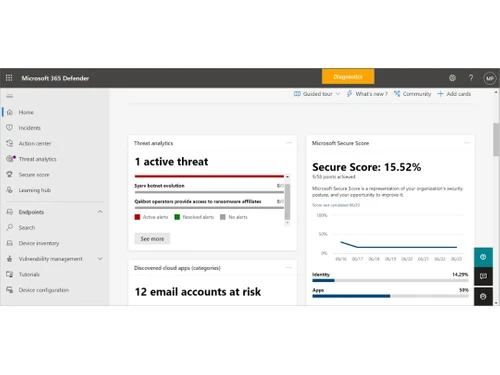Image resolution: width=500 pixels, height=375 pixels.
Task: Collapse the Endpoints section chevron
Action: point(100,212)
